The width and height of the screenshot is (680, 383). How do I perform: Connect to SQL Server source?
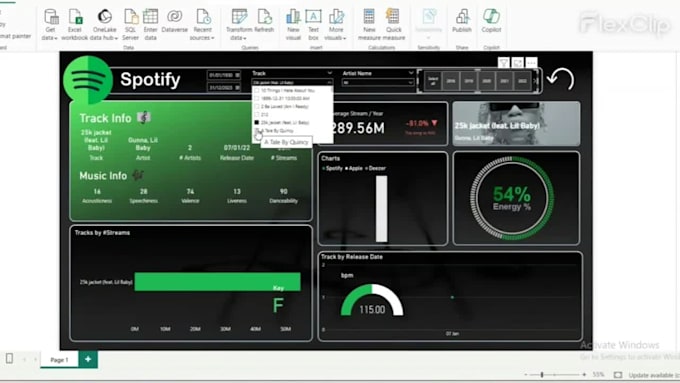(x=130, y=25)
